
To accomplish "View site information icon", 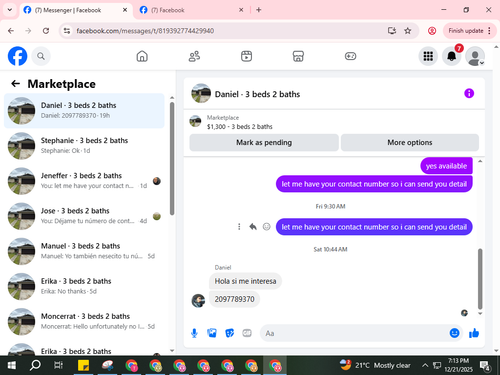I will 67,31.
